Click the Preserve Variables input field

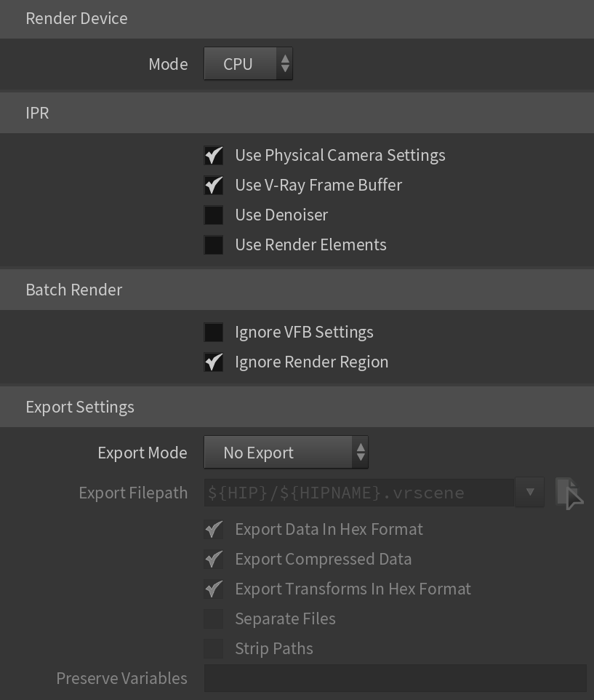point(395,678)
